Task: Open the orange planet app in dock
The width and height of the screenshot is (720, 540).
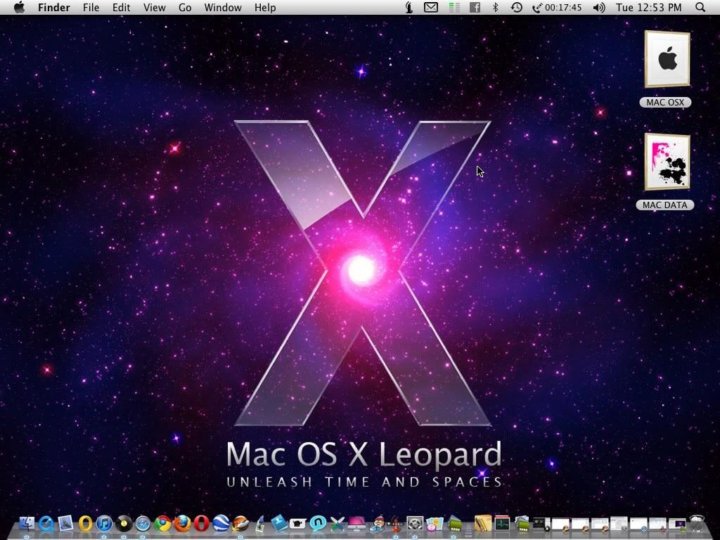Action: (240, 523)
